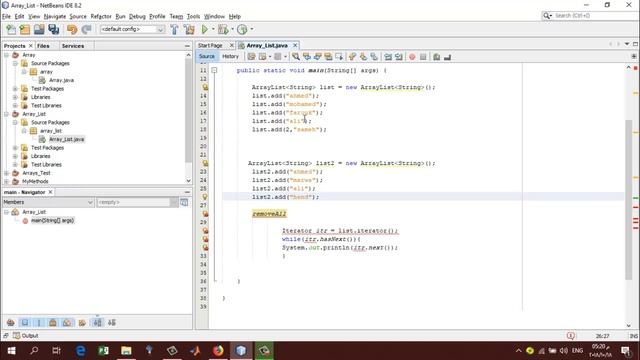Open Firefox from the Windows taskbar
The width and height of the screenshot is (640, 360).
(x=218, y=350)
